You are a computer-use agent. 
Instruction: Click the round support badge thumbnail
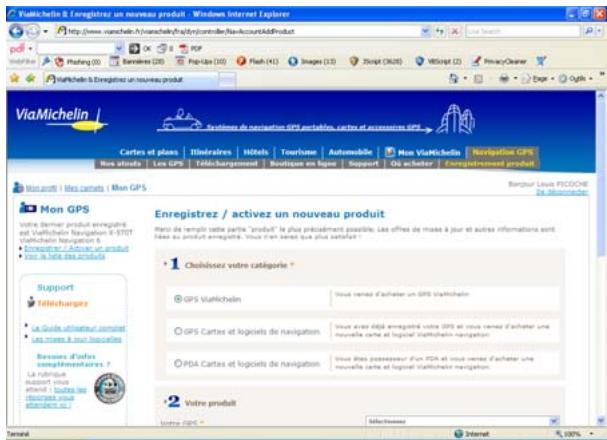(x=110, y=388)
